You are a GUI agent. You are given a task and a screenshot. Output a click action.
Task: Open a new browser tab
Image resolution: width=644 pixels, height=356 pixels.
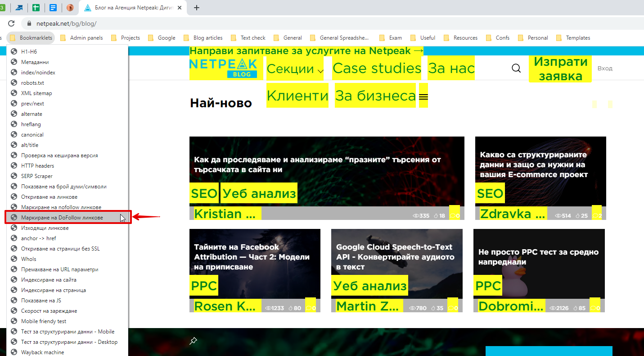pos(197,7)
